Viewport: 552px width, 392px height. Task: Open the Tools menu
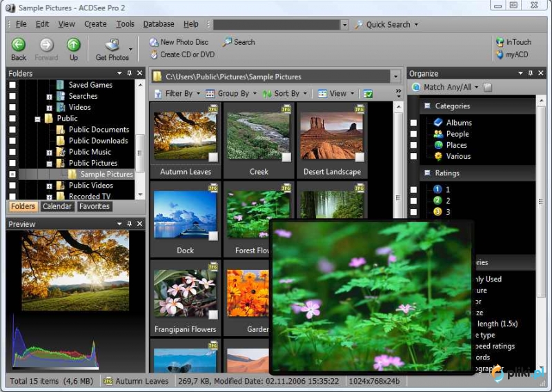click(126, 24)
